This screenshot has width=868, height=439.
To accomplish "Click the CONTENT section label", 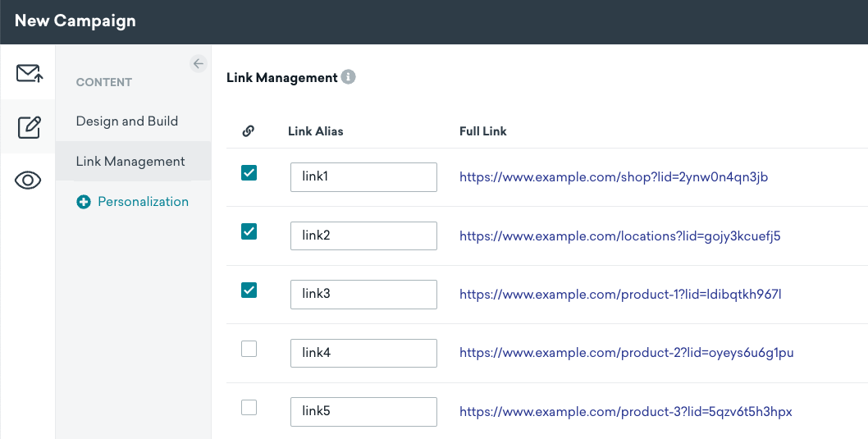I will pos(104,83).
